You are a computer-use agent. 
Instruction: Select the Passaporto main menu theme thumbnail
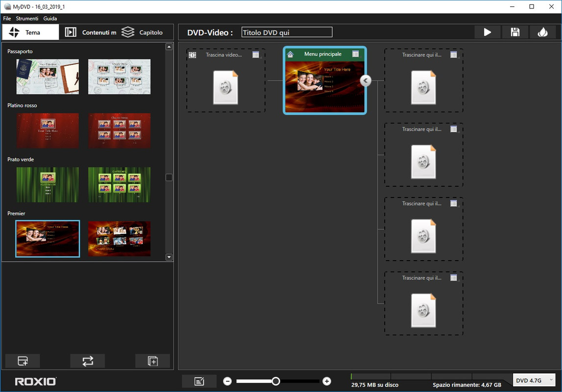coord(48,76)
